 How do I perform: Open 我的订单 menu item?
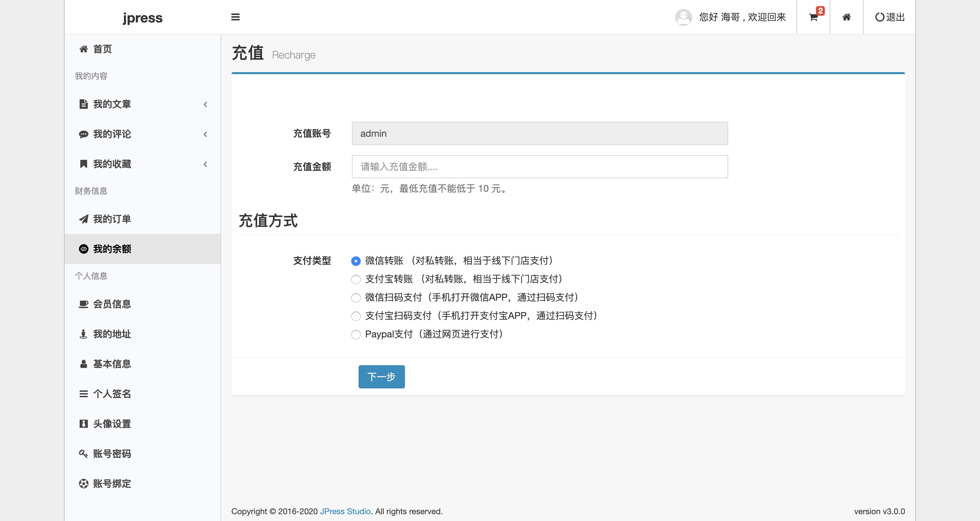click(x=142, y=219)
